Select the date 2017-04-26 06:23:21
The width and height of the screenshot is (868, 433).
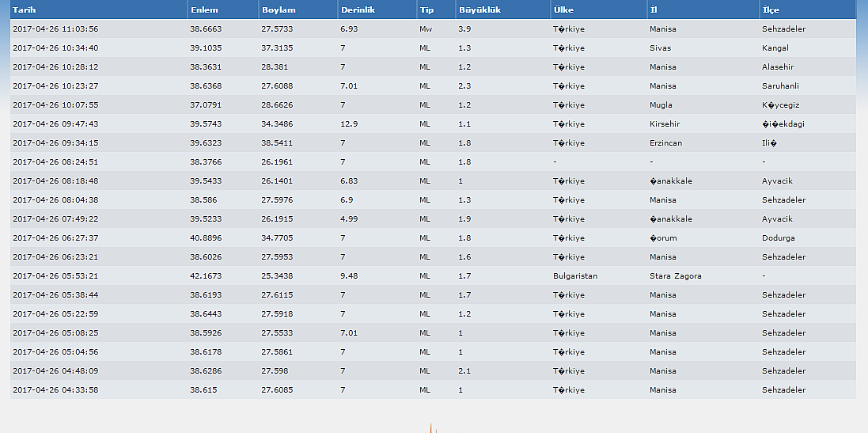coord(55,256)
